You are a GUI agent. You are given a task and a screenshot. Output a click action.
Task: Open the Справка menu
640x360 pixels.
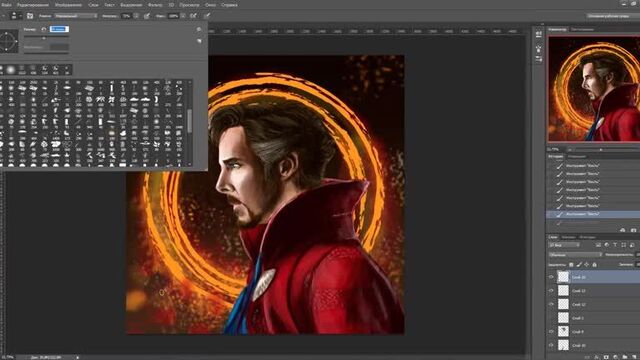pos(229,5)
